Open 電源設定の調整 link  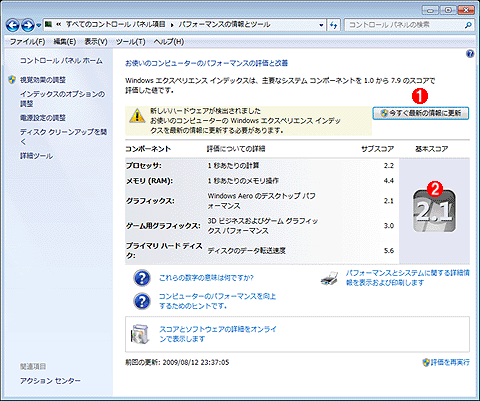pos(43,118)
